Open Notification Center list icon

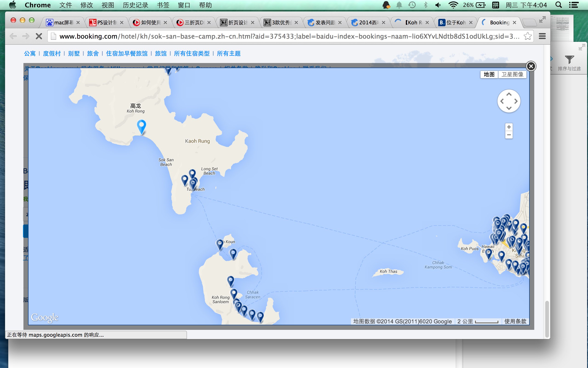[x=574, y=5]
